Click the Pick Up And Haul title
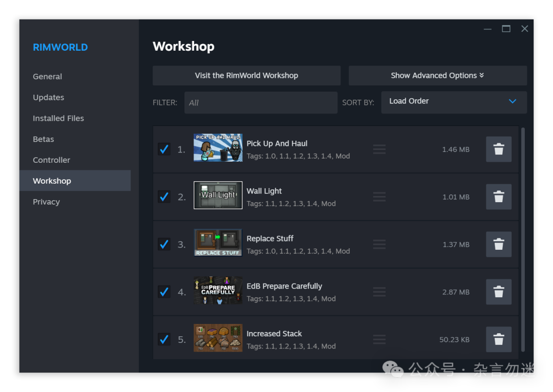 277,143
